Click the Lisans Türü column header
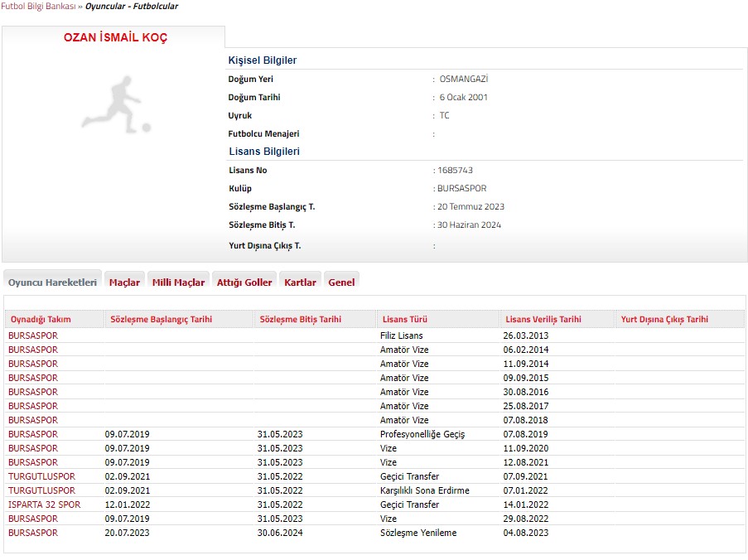 [x=402, y=320]
